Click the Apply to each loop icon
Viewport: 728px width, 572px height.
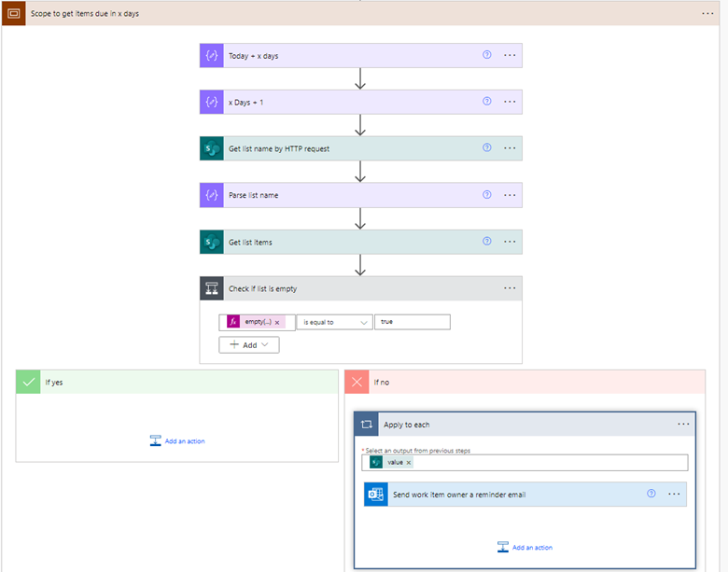(x=367, y=425)
